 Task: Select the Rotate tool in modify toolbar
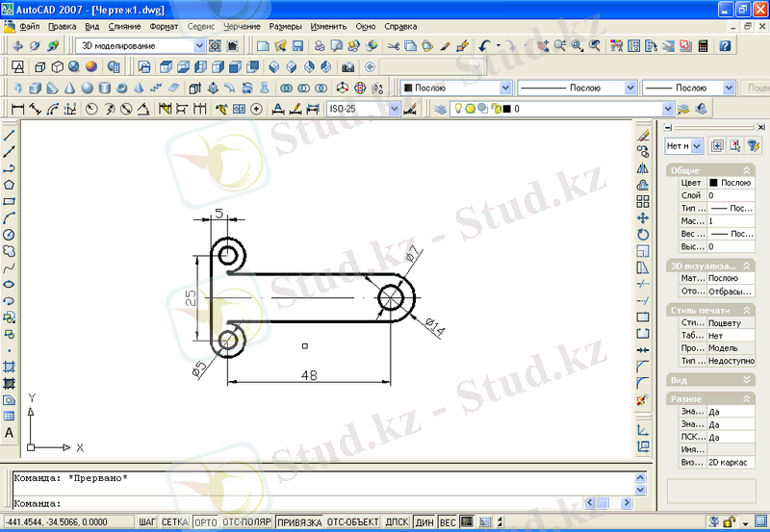coord(643,235)
